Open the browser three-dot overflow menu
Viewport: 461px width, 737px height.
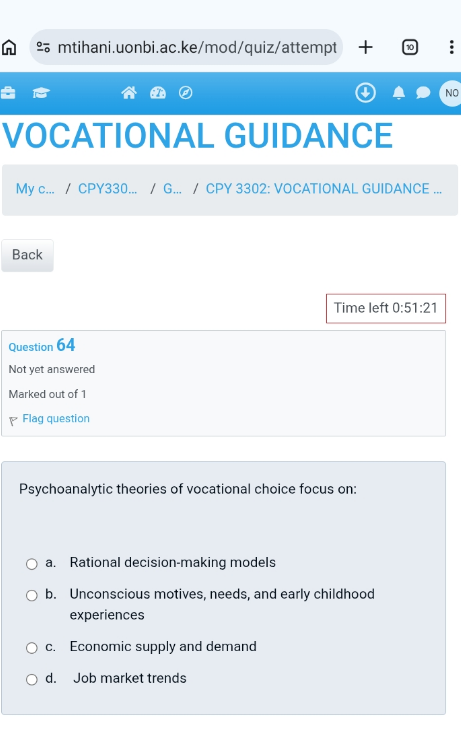pyautogui.click(x=451, y=47)
